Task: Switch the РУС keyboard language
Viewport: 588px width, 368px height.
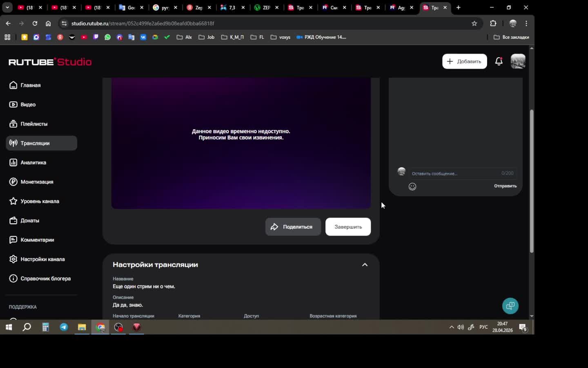Action: click(483, 327)
